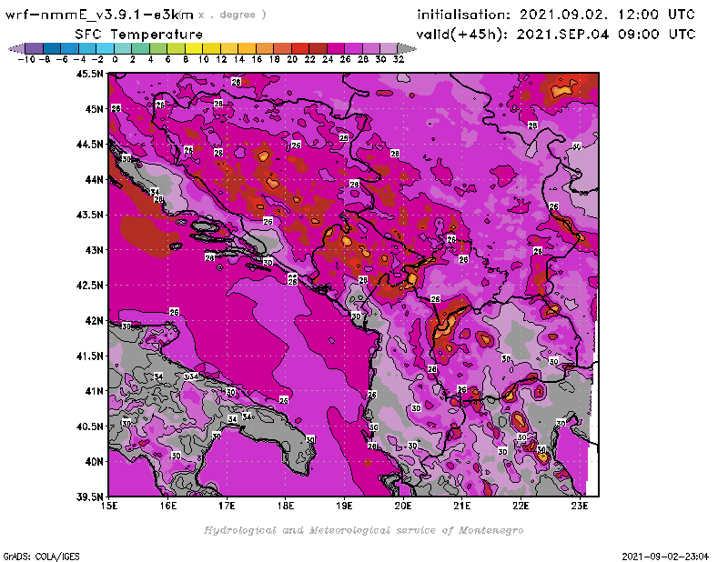Click the 'initialisation: 2021.09.02. 12:00 UTC' text

pos(556,15)
